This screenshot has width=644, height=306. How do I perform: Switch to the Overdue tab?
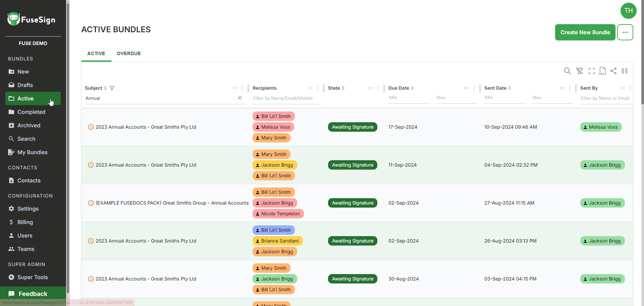point(129,53)
